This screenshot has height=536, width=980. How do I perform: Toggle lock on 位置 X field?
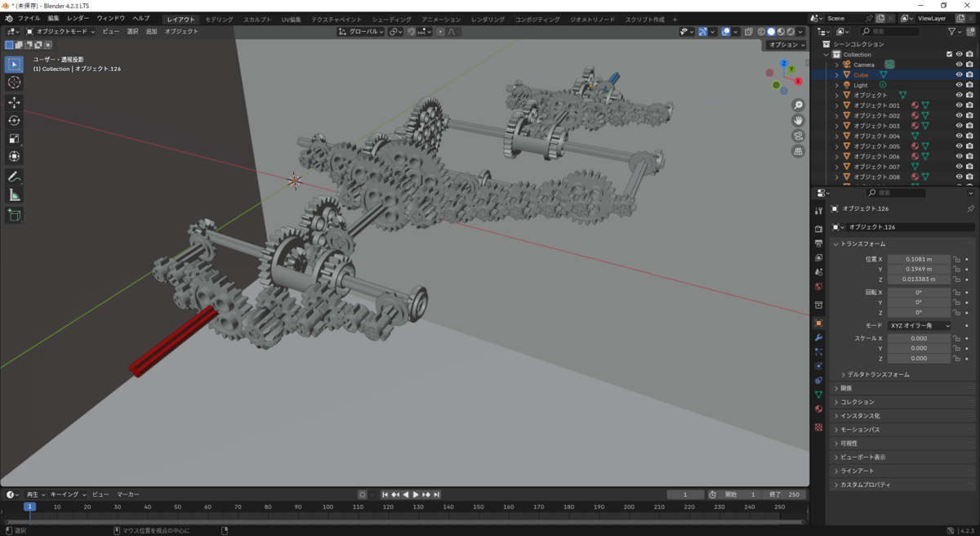click(x=956, y=259)
